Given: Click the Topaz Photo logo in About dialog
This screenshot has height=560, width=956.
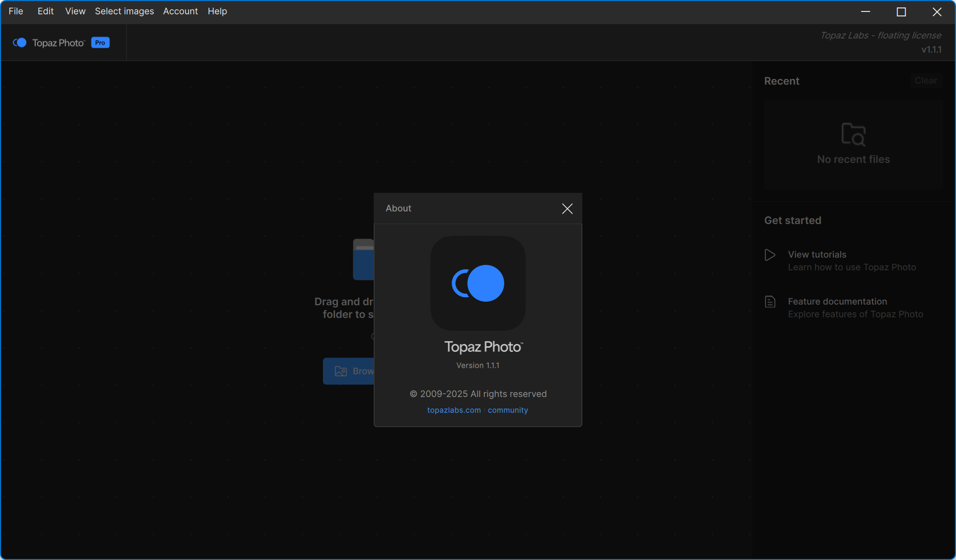Looking at the screenshot, I should [478, 283].
